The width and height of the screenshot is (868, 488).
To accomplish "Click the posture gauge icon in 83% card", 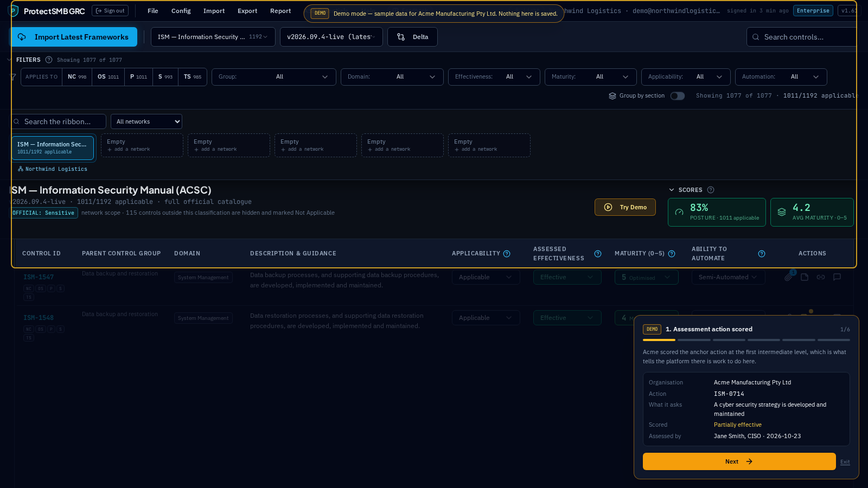I will 679,212.
